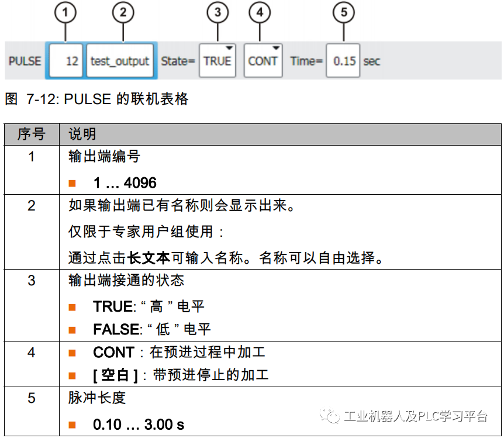The height and width of the screenshot is (438, 504).
Task: Click the dropdown arrow above TRUE field
Action: 229,49
